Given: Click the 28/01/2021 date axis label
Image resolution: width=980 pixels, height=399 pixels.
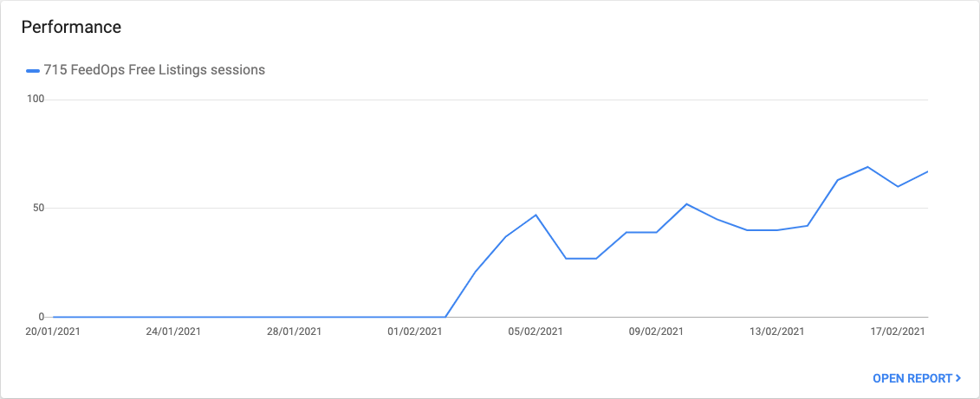Looking at the screenshot, I should pos(294,331).
